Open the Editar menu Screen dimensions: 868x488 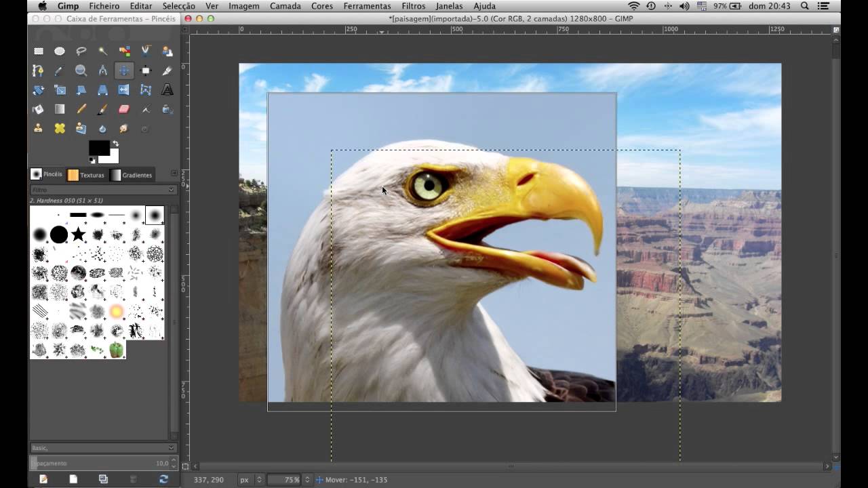(x=141, y=6)
